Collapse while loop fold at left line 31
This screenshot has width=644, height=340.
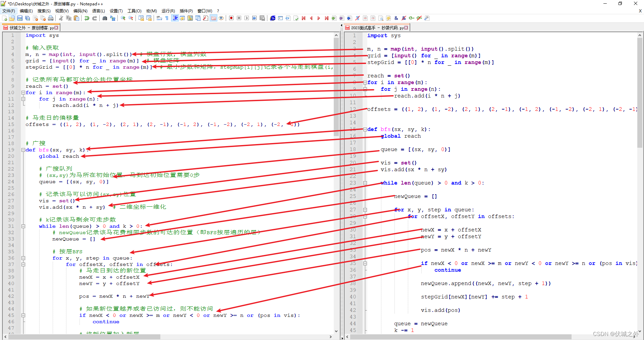(x=23, y=226)
